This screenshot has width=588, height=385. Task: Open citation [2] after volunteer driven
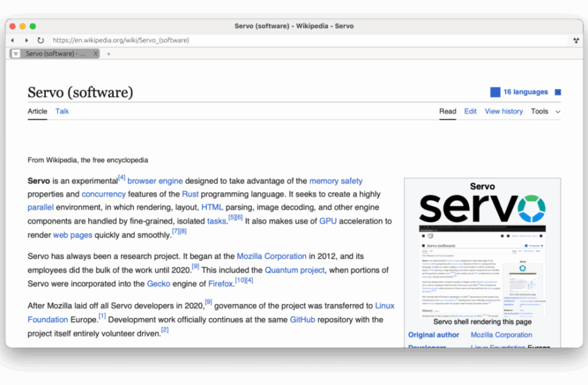(x=165, y=330)
